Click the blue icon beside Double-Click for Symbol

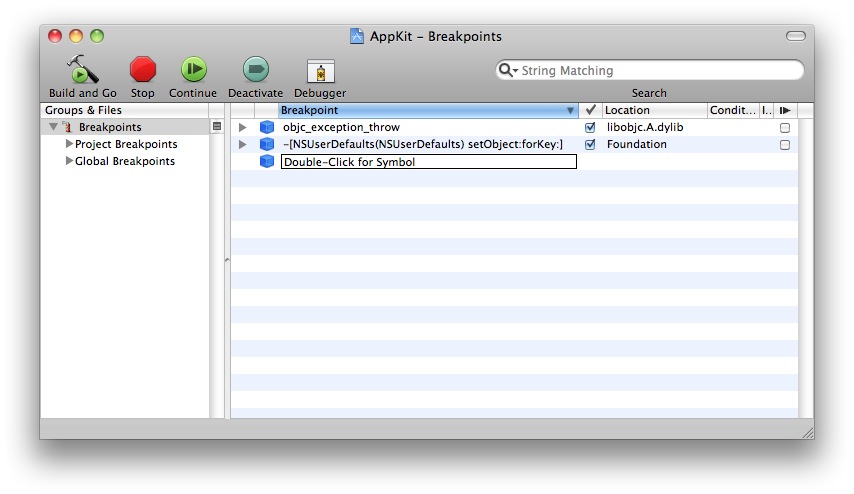[267, 161]
